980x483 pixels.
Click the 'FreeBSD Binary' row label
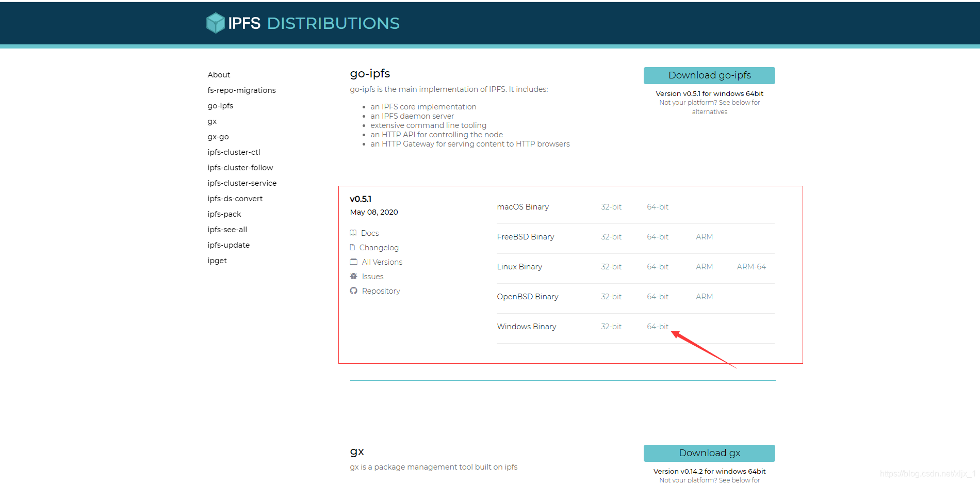pyautogui.click(x=525, y=237)
